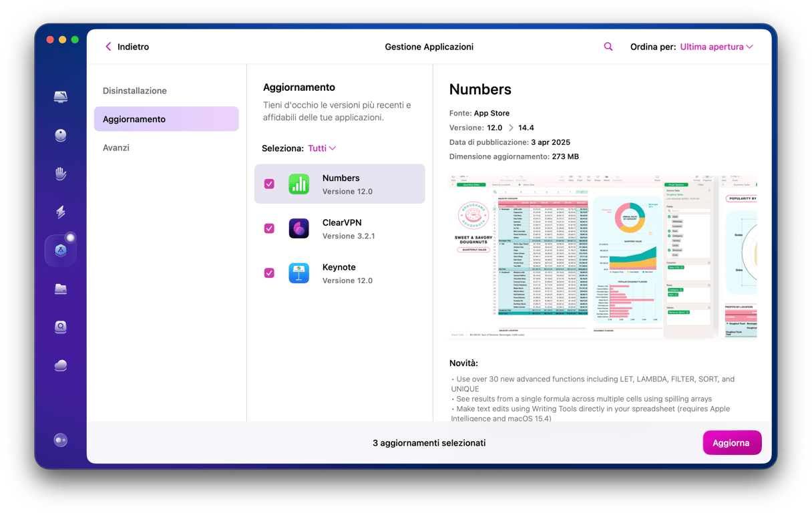Click the magnifying glass search icon

click(x=608, y=47)
